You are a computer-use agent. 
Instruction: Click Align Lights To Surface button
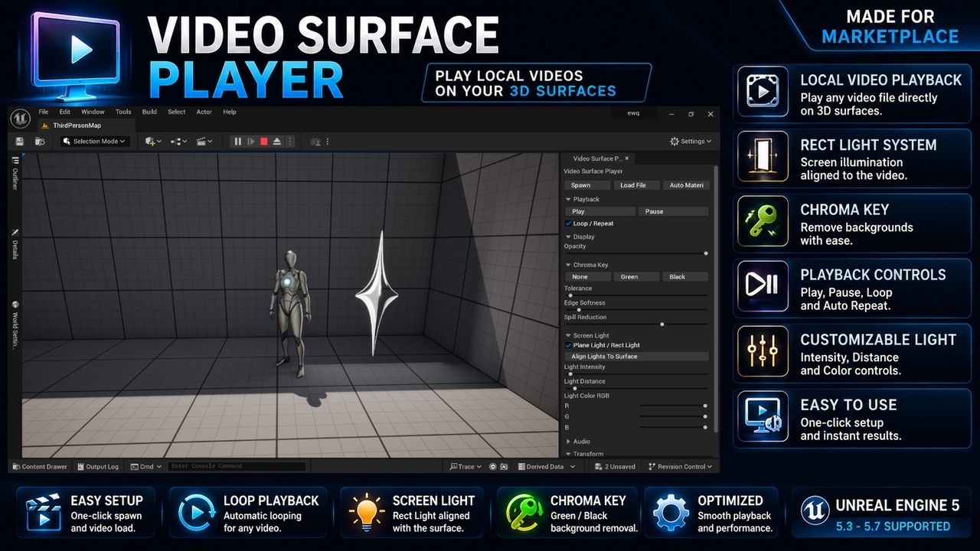click(x=637, y=357)
